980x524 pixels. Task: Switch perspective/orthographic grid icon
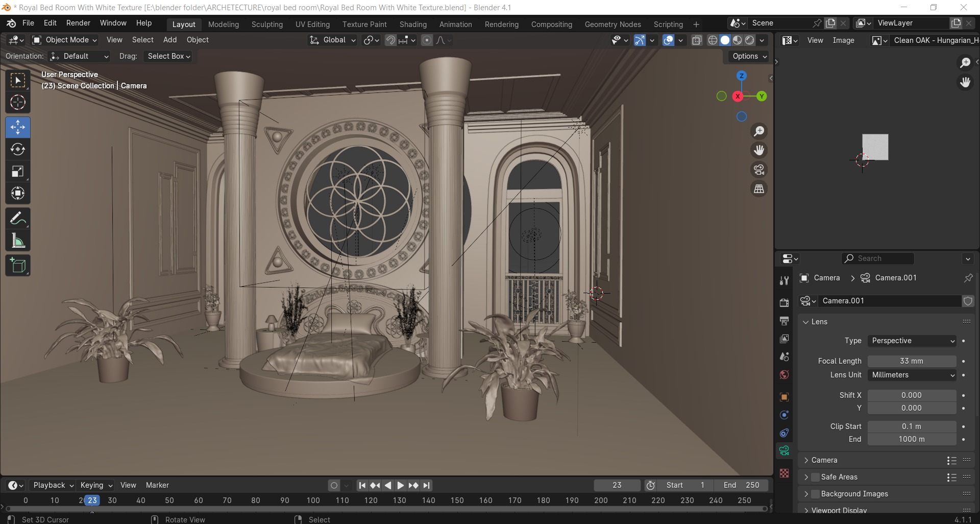click(x=759, y=189)
